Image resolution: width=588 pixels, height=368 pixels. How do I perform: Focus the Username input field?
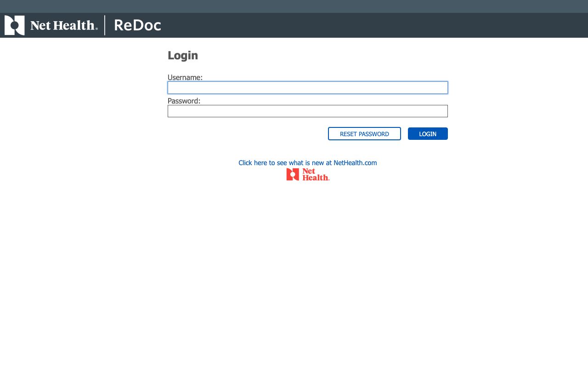[x=308, y=88]
